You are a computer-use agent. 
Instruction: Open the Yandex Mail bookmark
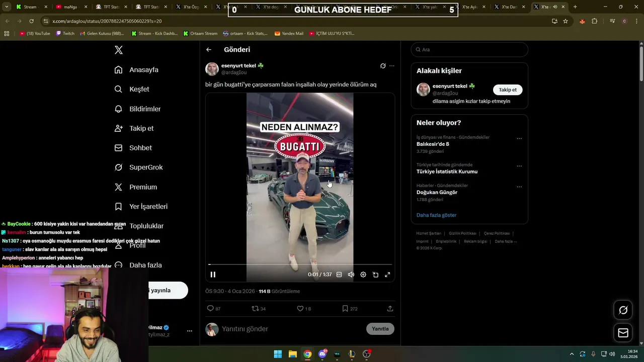click(x=289, y=34)
